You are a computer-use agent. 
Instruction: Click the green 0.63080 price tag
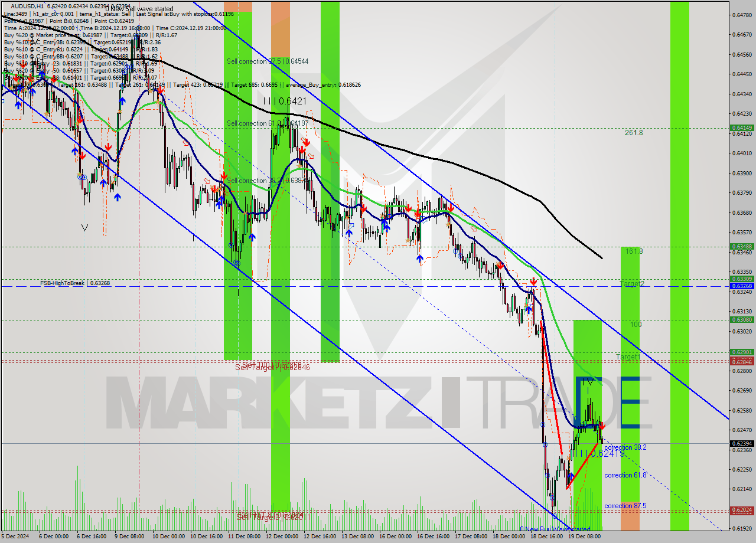coord(742,319)
